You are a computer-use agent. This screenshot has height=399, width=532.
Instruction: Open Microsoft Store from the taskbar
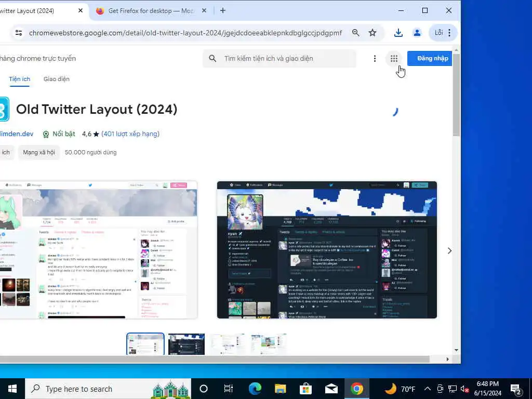coord(305,389)
